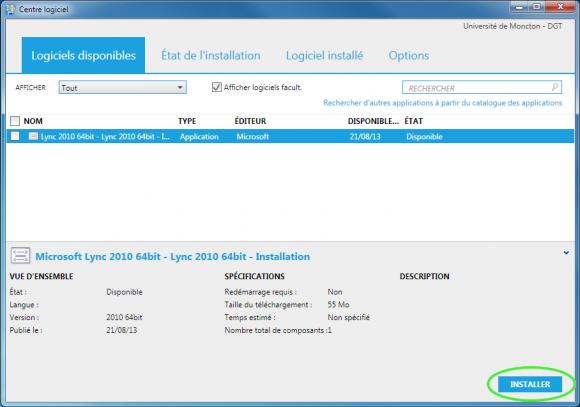Check the select-all checkbox beside NOM
This screenshot has width=580, height=407.
pos(15,121)
